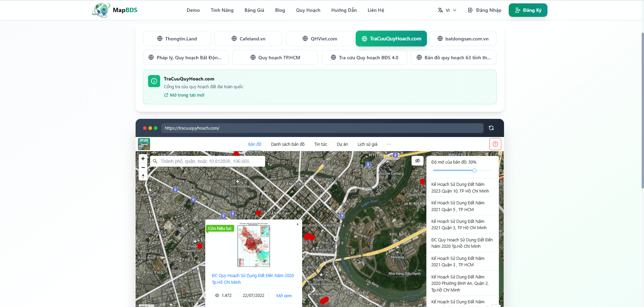Select the Quy hoạch TP.HCM source
The width and height of the screenshot is (644, 307).
point(275,58)
